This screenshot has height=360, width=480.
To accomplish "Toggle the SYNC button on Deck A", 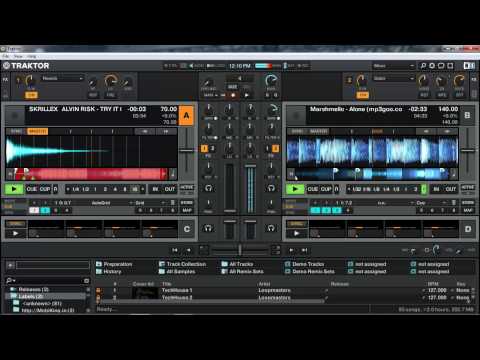I will click(x=16, y=131).
